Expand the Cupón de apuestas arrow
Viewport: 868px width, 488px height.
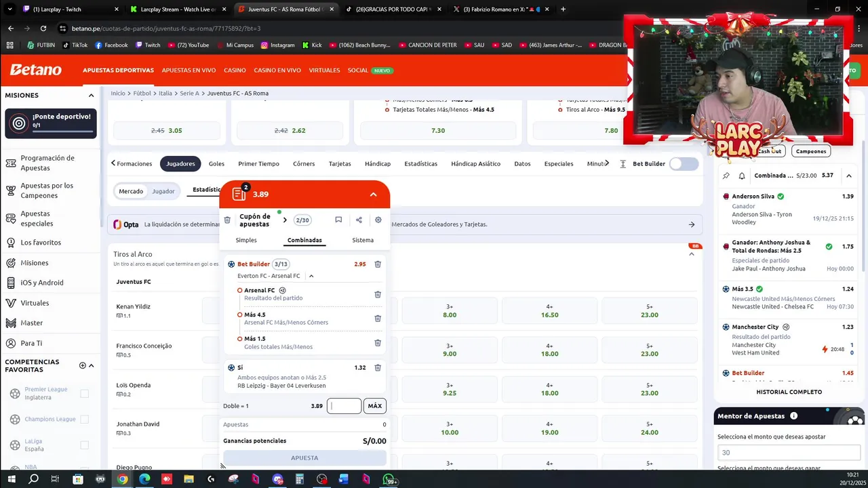285,220
